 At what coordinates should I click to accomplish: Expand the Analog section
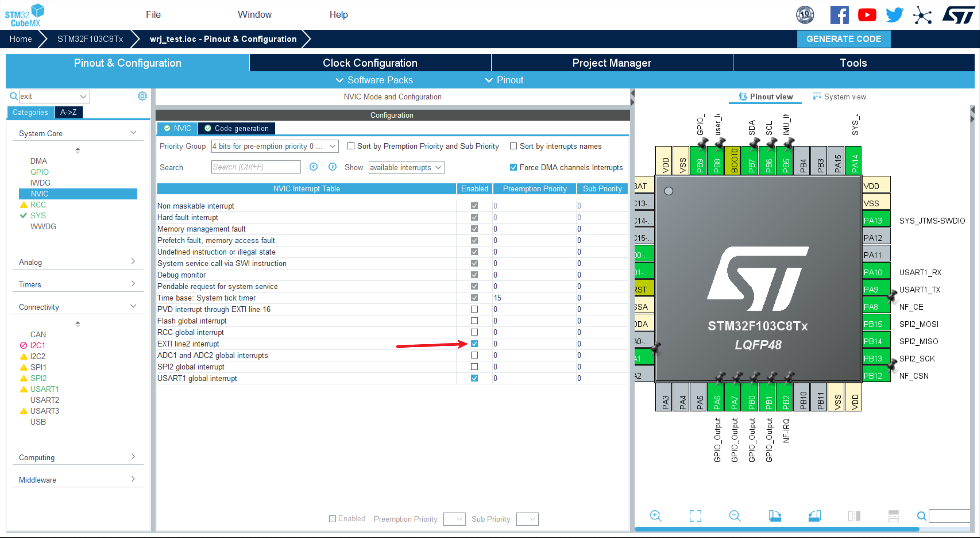point(78,262)
